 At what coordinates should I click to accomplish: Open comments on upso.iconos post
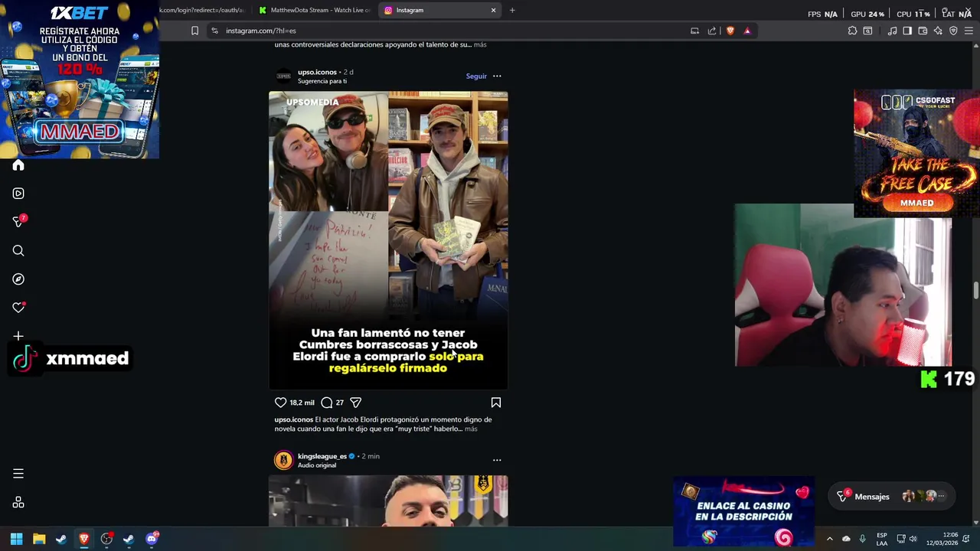[x=327, y=403]
